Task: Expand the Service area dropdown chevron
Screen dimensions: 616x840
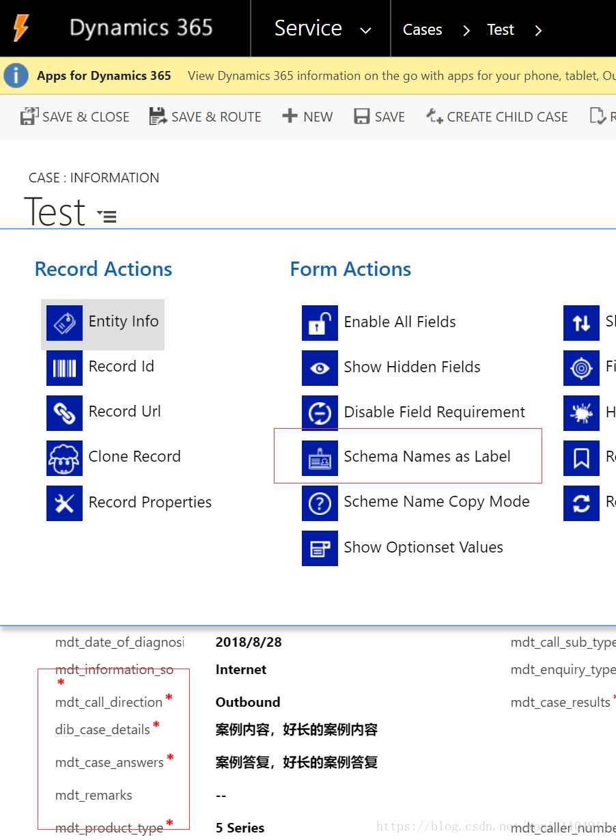Action: 365,31
